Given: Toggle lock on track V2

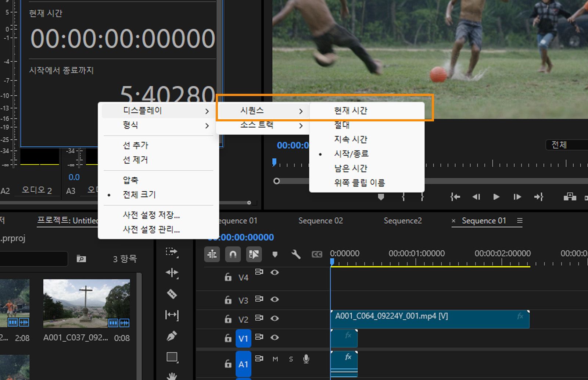Looking at the screenshot, I should pos(228,319).
